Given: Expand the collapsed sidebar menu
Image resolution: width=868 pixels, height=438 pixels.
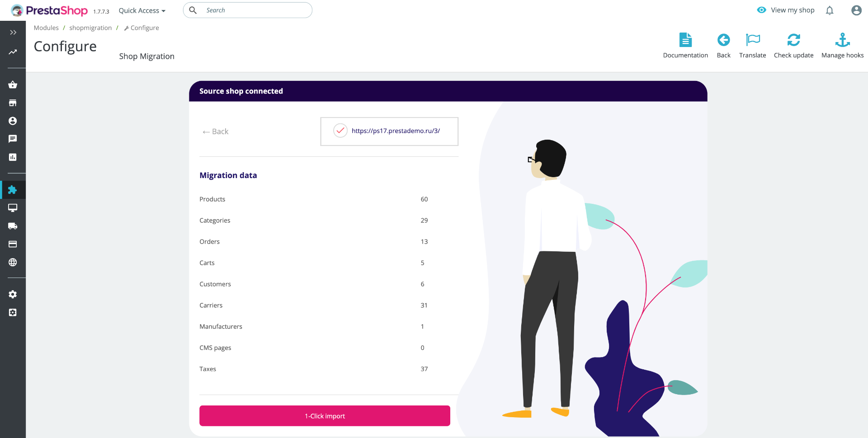Looking at the screenshot, I should click(13, 33).
